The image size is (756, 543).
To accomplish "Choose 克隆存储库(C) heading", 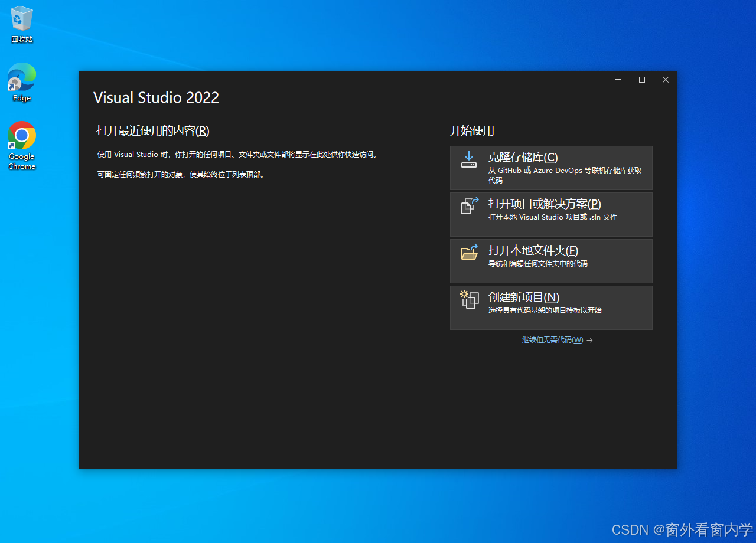I will pyautogui.click(x=523, y=157).
